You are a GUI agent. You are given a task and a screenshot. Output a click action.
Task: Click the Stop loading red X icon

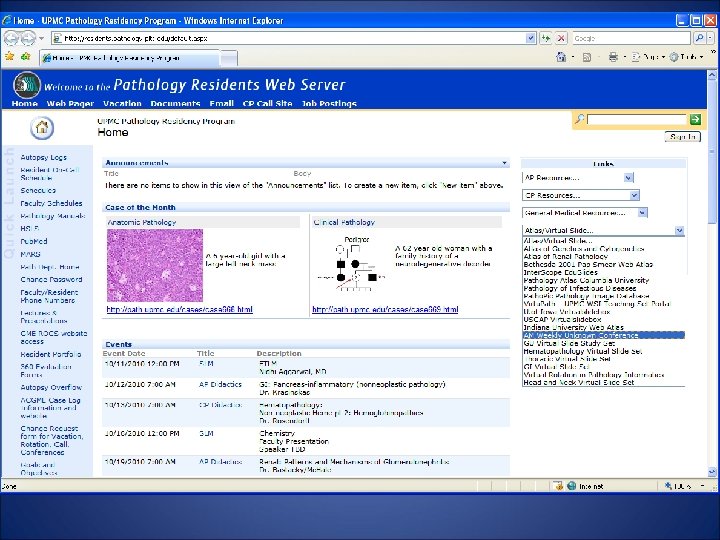click(561, 38)
